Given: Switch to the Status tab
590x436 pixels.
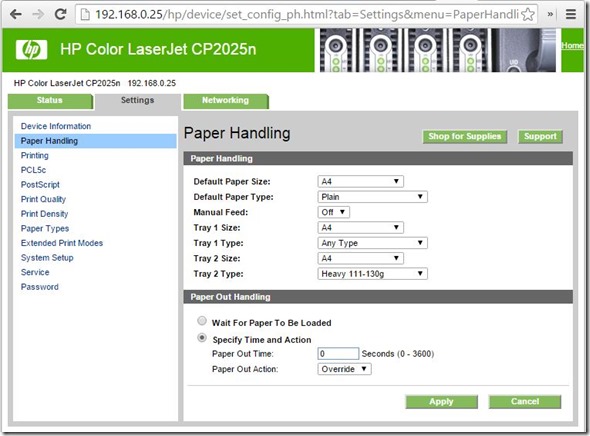Looking at the screenshot, I should pyautogui.click(x=50, y=101).
